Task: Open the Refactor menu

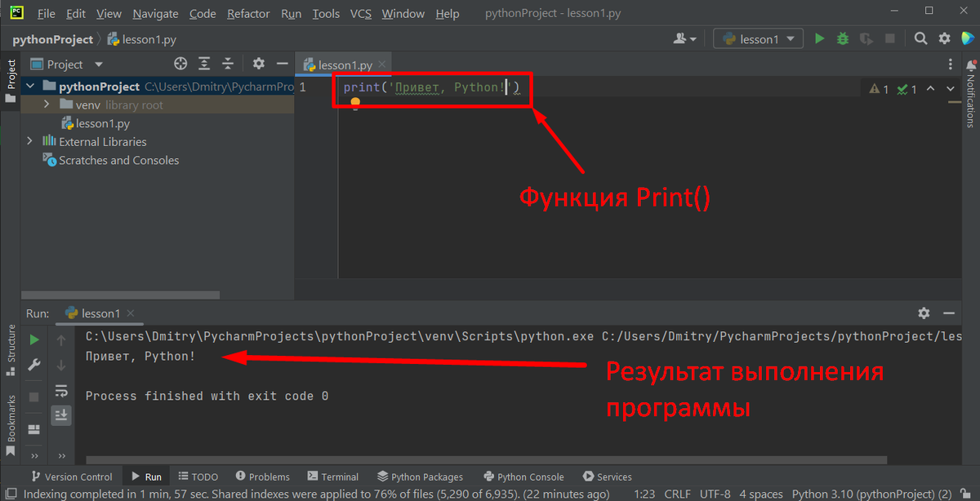Action: pyautogui.click(x=248, y=14)
